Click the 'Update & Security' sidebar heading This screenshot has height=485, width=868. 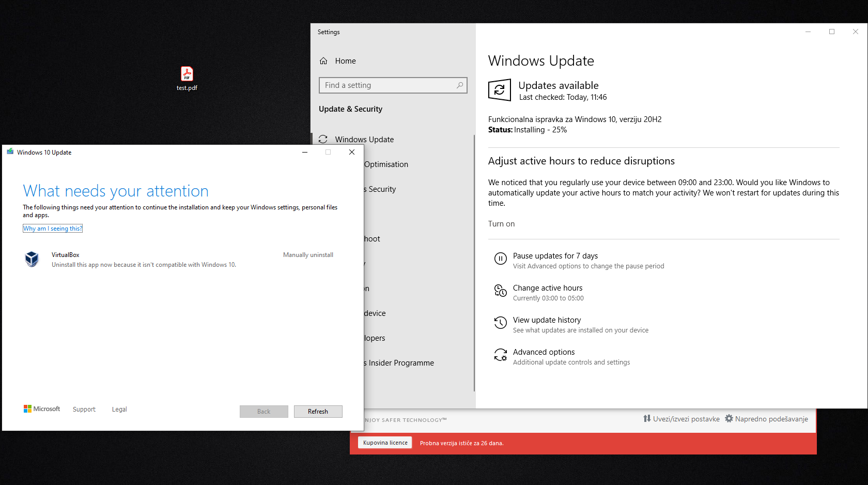point(350,109)
